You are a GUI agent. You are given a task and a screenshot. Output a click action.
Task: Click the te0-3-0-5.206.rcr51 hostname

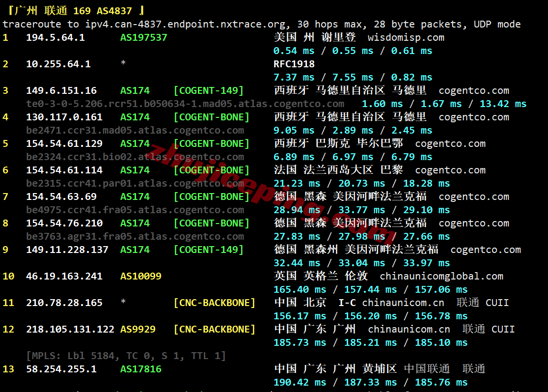pos(185,104)
